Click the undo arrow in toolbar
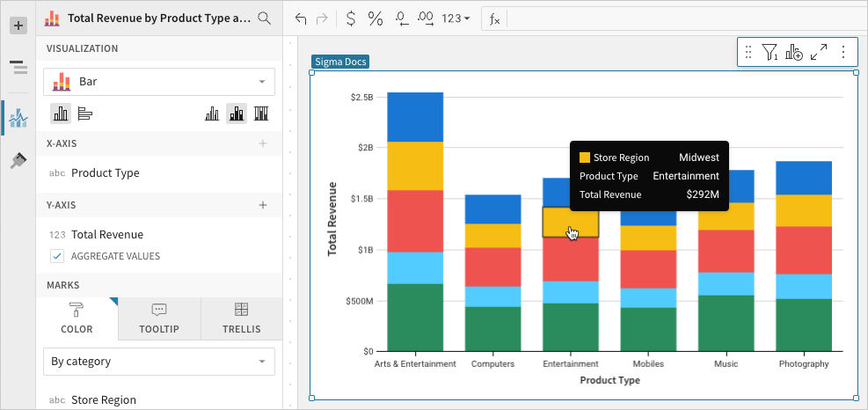Screen dimensions: 868x410 302,18
